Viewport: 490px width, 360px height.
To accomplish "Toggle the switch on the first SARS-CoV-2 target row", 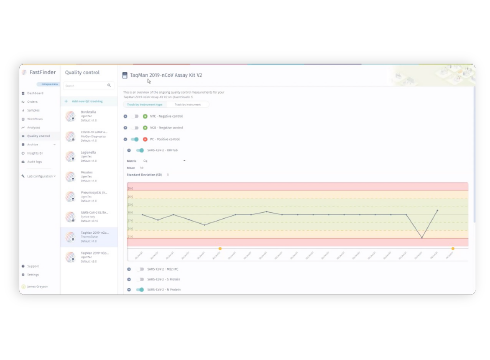I will pos(140,150).
